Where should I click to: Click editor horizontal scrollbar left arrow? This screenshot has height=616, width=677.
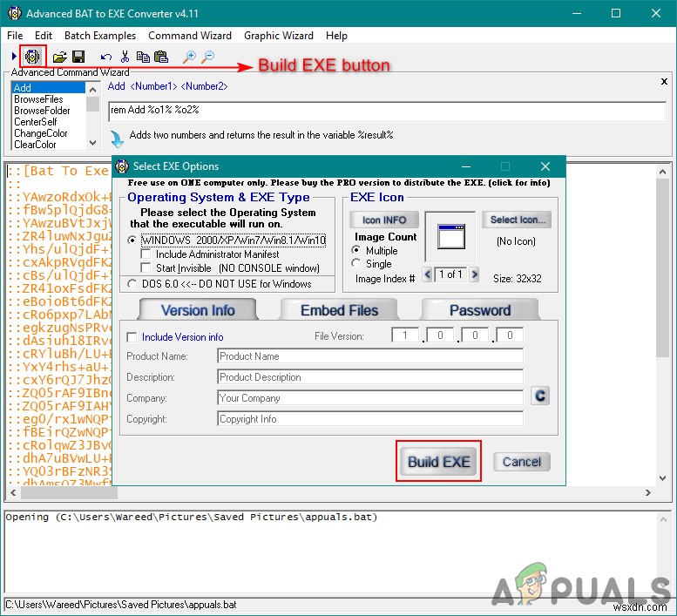point(13,492)
